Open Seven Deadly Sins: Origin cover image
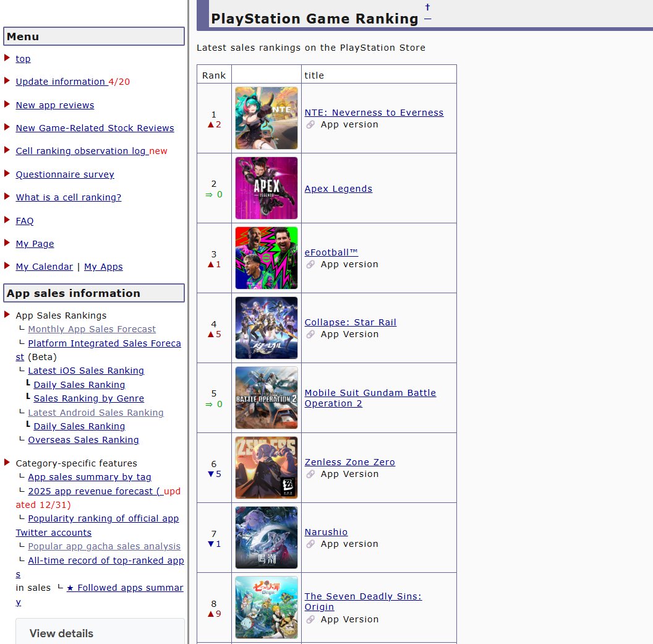 tap(267, 608)
